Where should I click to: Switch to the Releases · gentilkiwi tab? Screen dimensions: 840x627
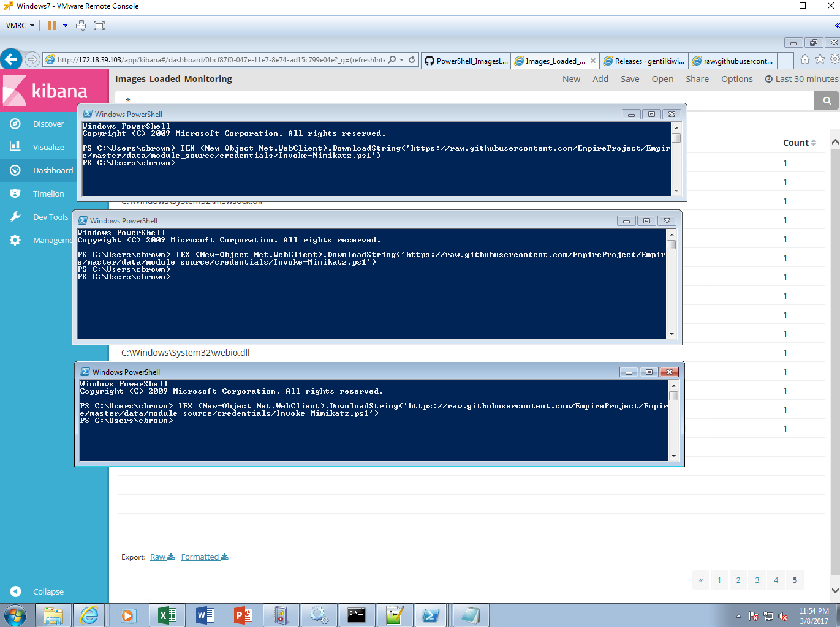tap(644, 61)
